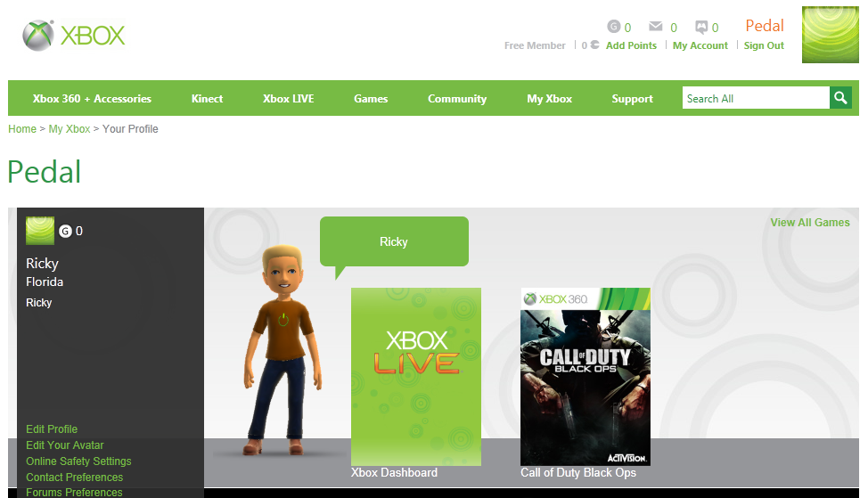Click View All Games link
868x498 pixels.
click(x=810, y=223)
